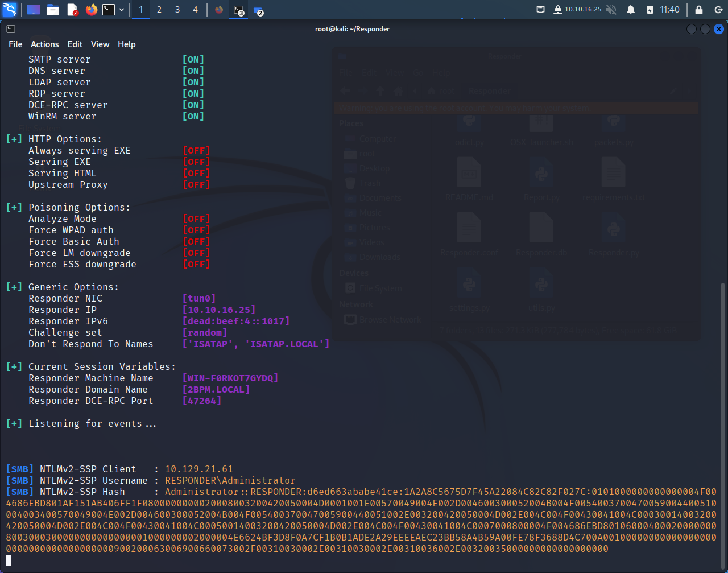The height and width of the screenshot is (573, 728).
Task: Click the "['ISATAP', 'ISATAP.LOCAL']" names list
Action: click(x=256, y=344)
